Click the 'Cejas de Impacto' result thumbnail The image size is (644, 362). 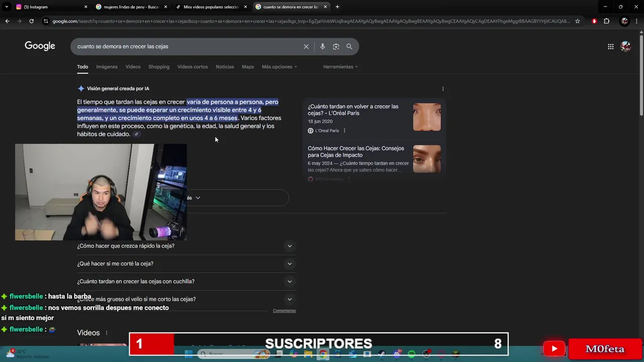click(427, 159)
